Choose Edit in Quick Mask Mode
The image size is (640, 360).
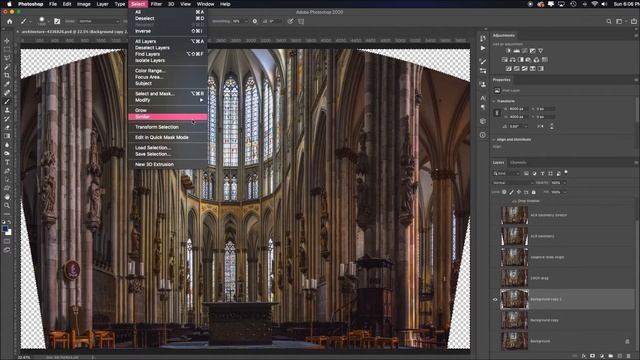pyautogui.click(x=168, y=137)
